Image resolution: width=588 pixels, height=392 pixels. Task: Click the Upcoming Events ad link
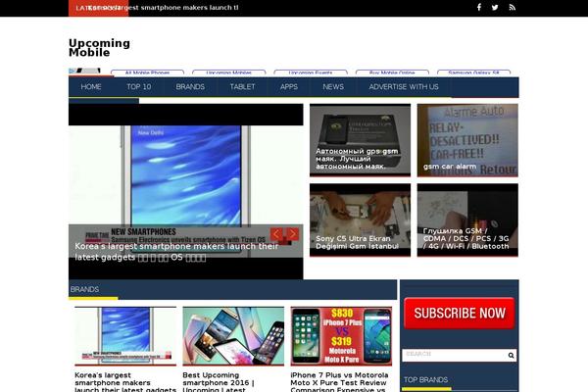pyautogui.click(x=311, y=72)
